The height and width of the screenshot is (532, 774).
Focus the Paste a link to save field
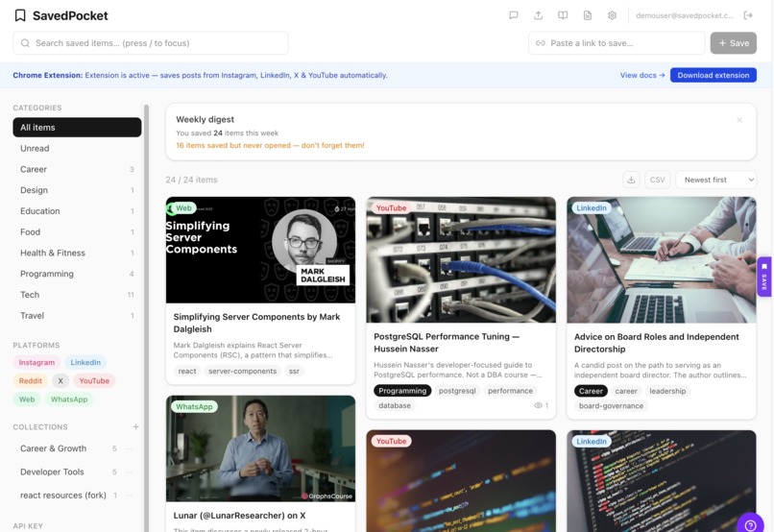pos(617,43)
